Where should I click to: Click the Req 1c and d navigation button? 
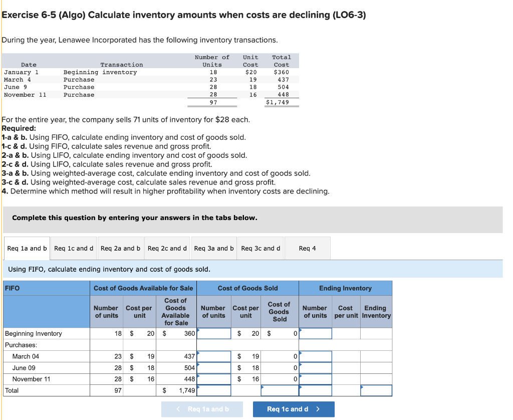(294, 409)
